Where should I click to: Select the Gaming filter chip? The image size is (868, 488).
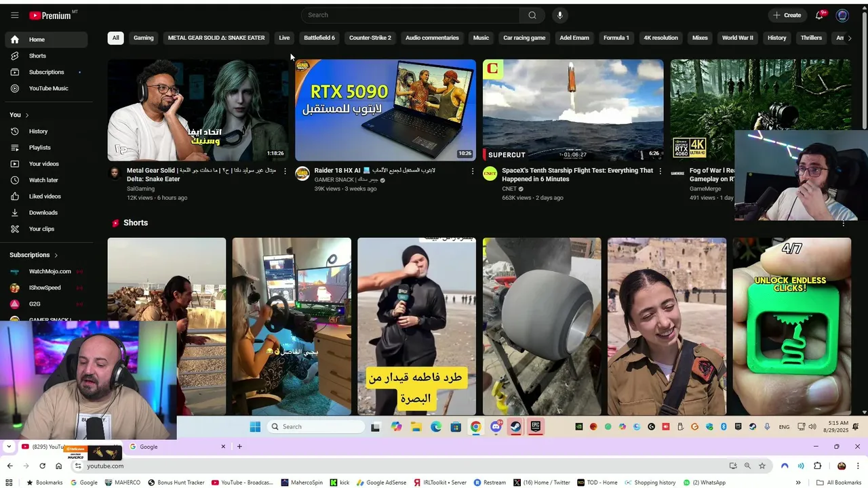click(144, 38)
